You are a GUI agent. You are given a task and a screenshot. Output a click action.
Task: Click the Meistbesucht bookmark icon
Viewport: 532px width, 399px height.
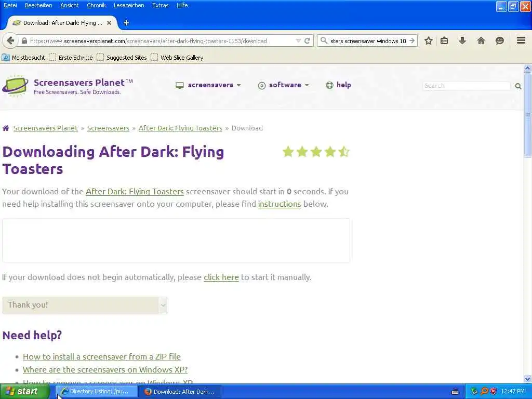5,57
